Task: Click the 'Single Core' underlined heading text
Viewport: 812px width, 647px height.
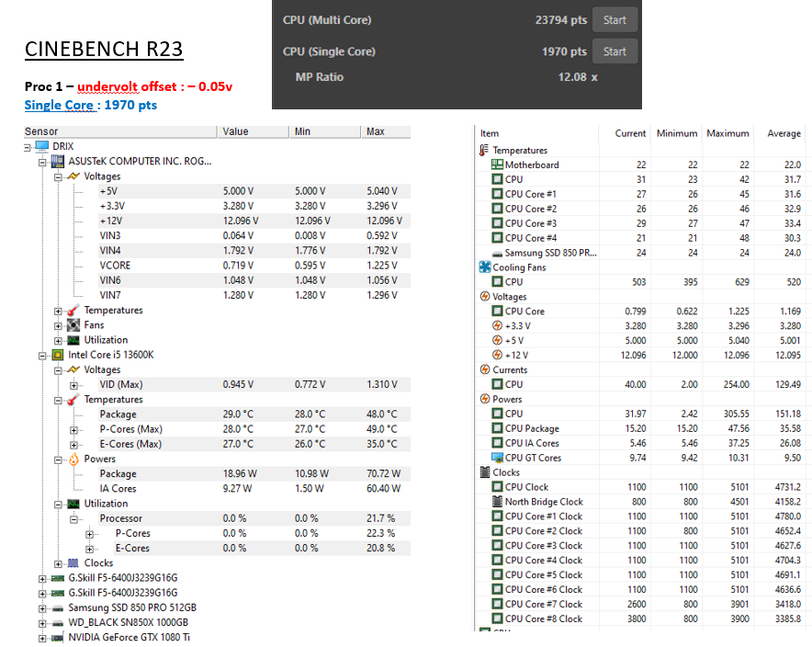Action: [x=59, y=105]
